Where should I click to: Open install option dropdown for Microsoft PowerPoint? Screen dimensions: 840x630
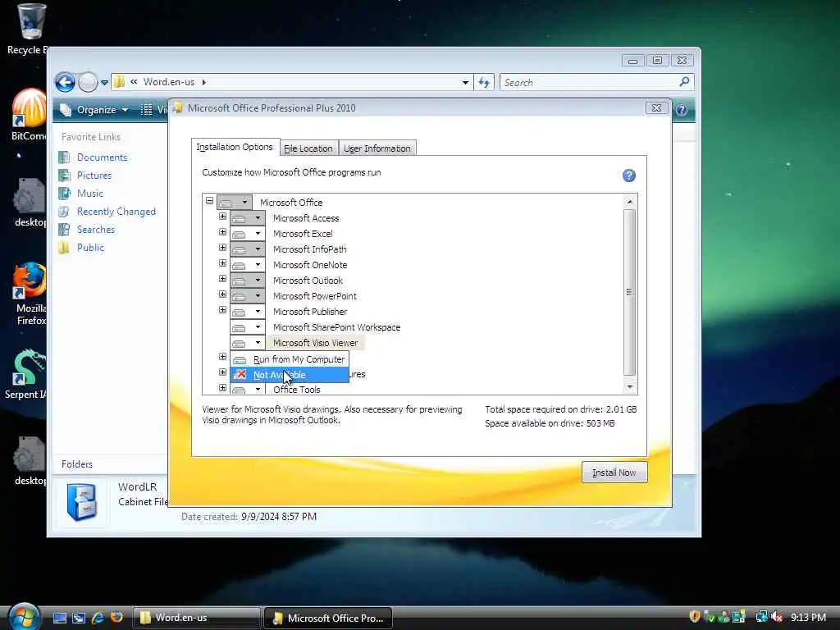(x=248, y=295)
